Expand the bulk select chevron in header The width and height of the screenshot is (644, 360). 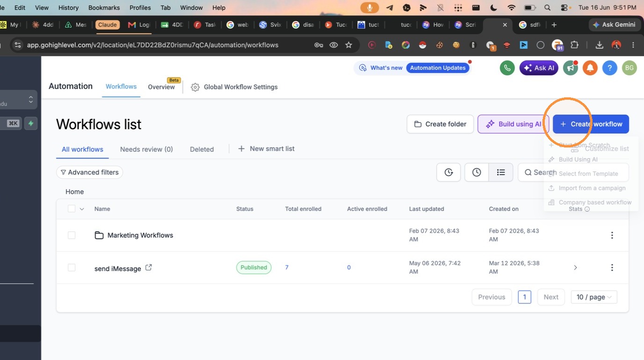(x=82, y=209)
